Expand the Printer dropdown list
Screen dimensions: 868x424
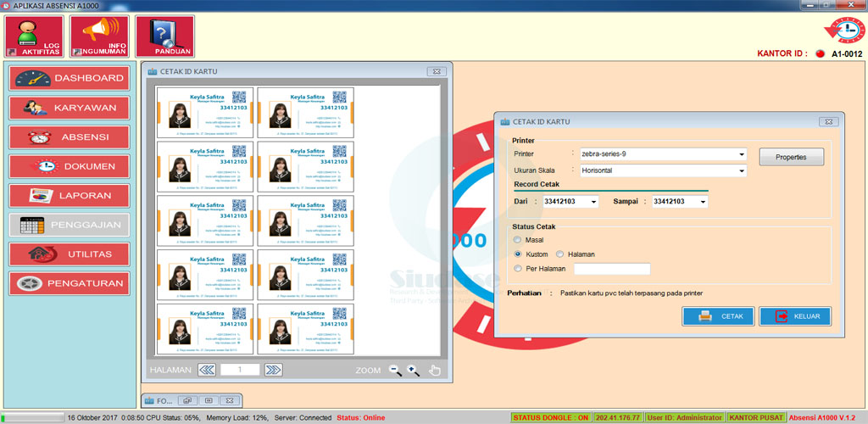click(x=742, y=154)
